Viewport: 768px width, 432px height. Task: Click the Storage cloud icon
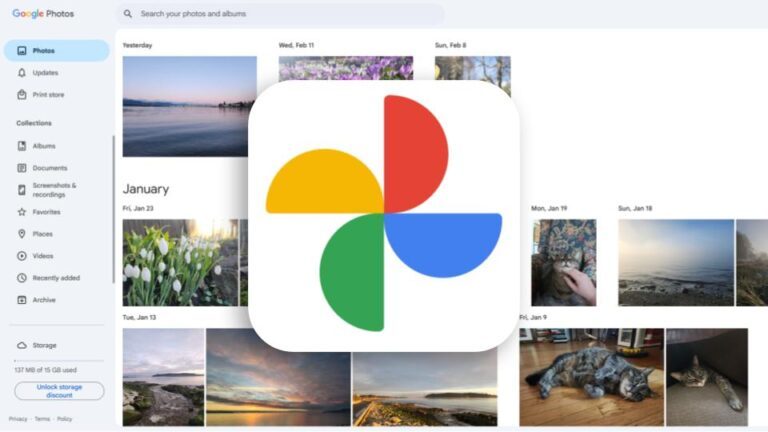[22, 345]
